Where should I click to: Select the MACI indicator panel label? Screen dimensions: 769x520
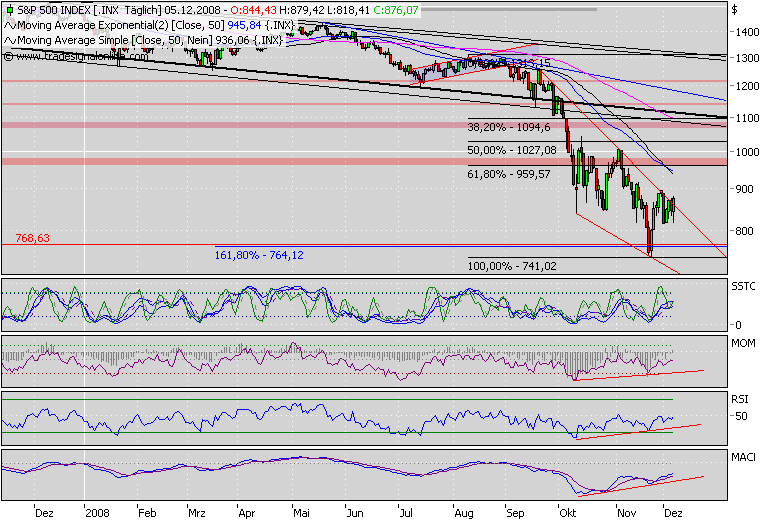tap(743, 458)
